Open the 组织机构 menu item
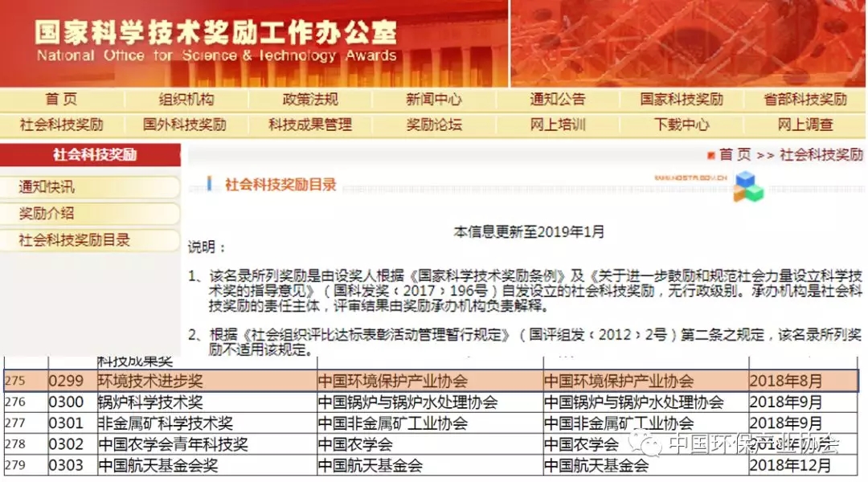 (186, 100)
